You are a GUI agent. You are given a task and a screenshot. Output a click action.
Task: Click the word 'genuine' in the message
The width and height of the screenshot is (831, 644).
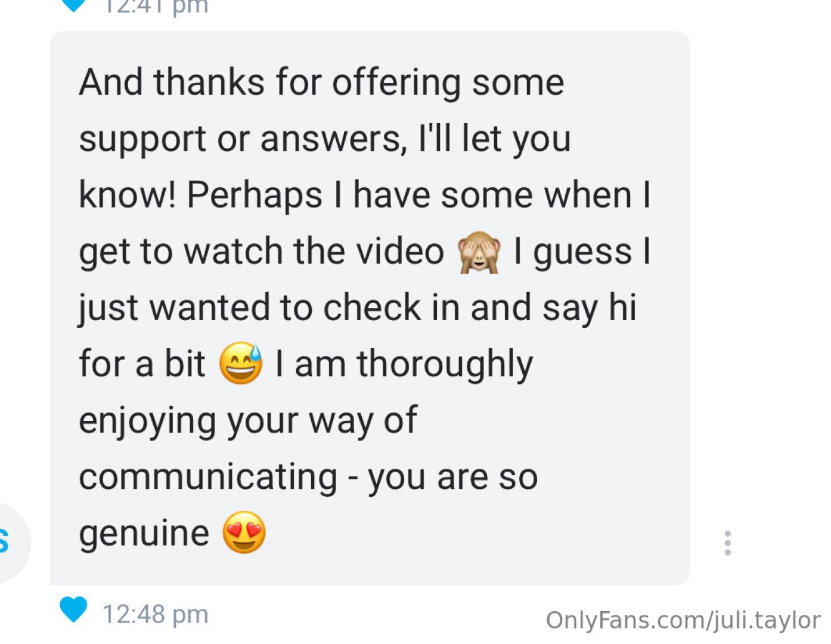point(144,532)
